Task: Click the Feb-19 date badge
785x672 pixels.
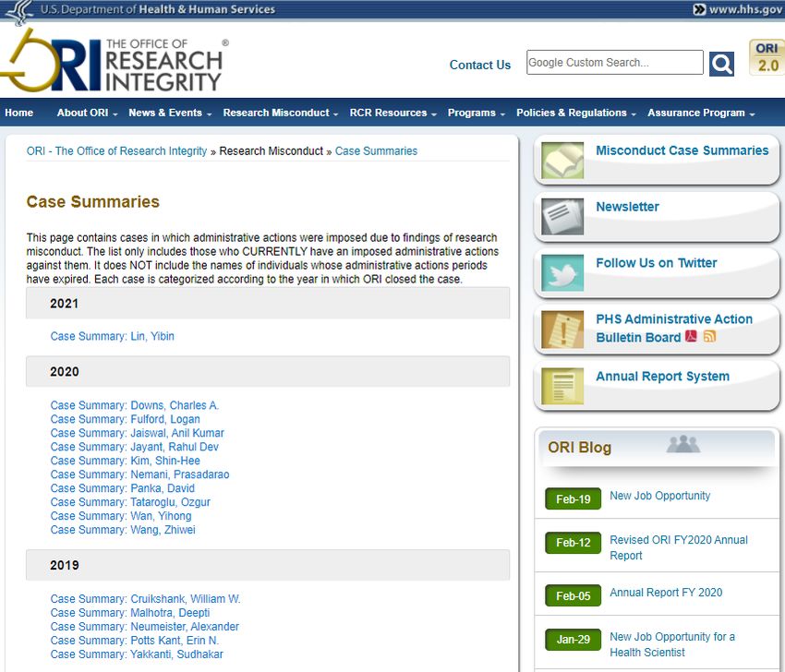Action: pyautogui.click(x=573, y=498)
